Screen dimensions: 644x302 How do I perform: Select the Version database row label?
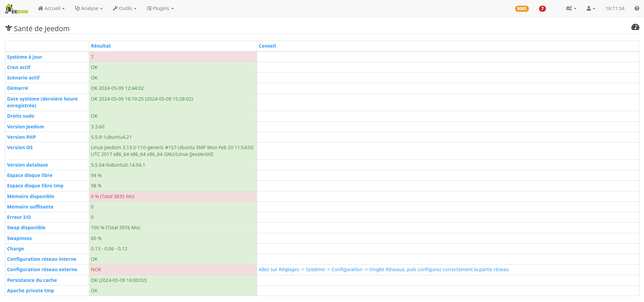pos(28,165)
